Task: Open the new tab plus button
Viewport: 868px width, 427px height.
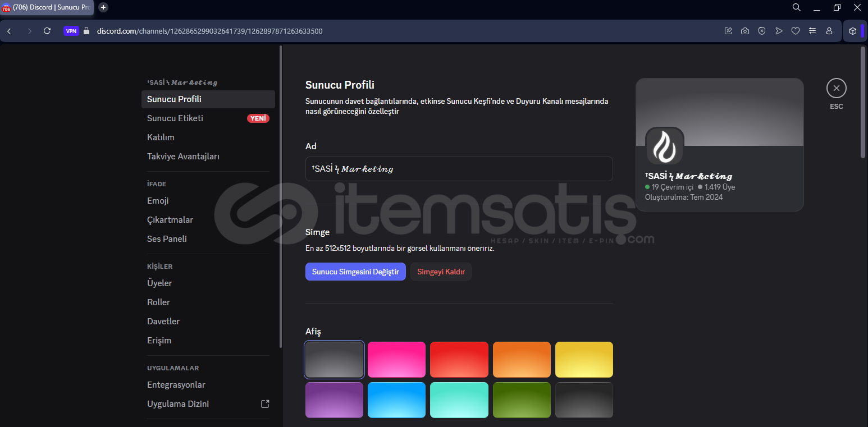Action: click(x=103, y=7)
